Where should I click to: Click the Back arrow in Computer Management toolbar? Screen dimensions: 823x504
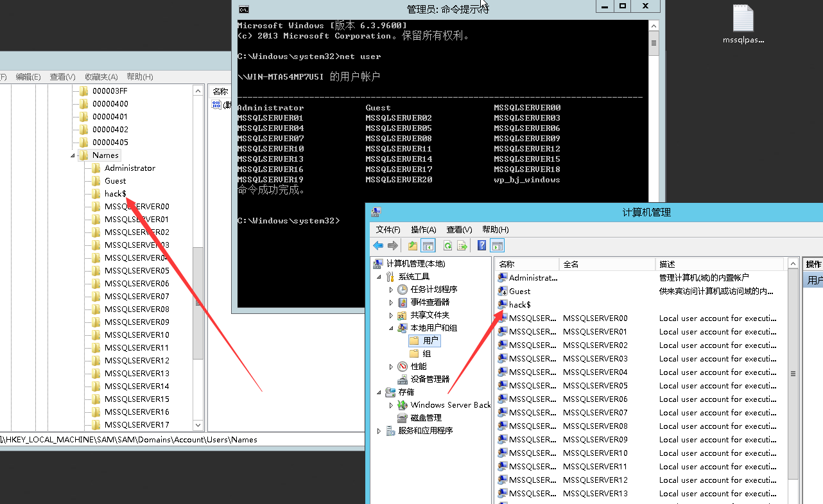coord(378,245)
